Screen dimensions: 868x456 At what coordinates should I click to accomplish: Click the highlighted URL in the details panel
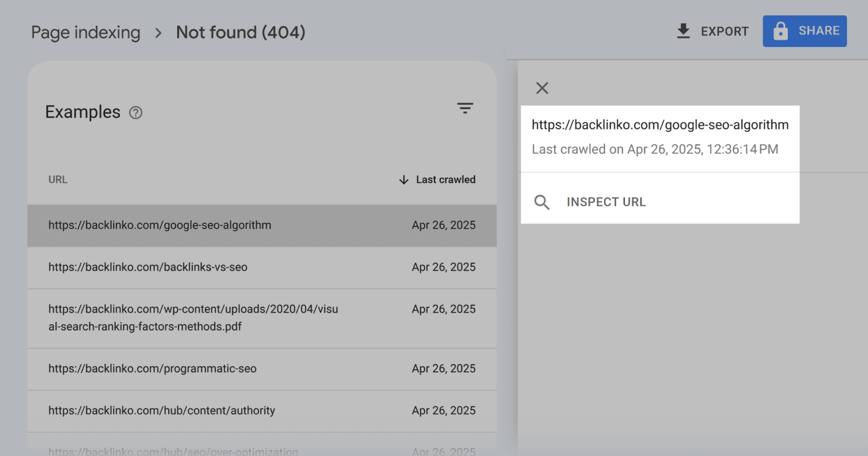click(660, 125)
